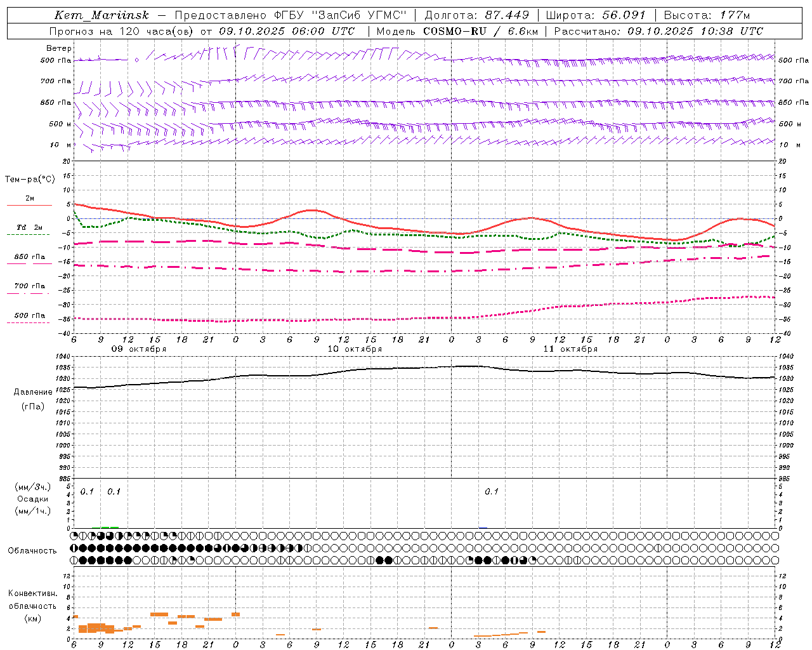This screenshot has height=650, width=812.
Task: Click Рассчитано: 09.10.2025 10:38 UTC timestamp
Action: pos(658,31)
